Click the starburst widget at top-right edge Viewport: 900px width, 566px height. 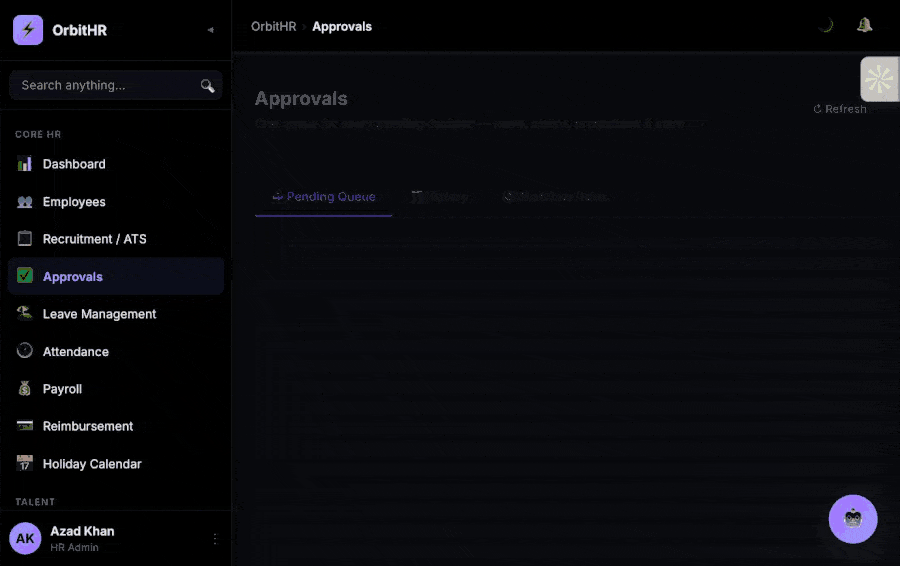879,79
